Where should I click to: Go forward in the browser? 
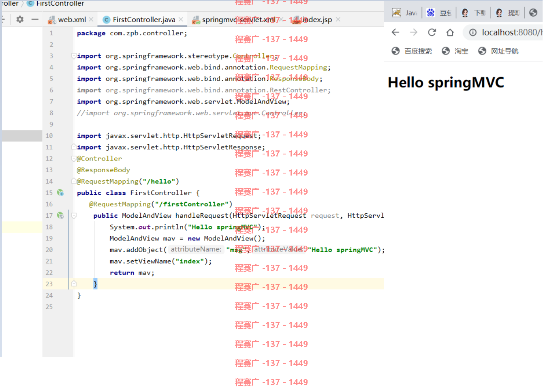pos(413,32)
